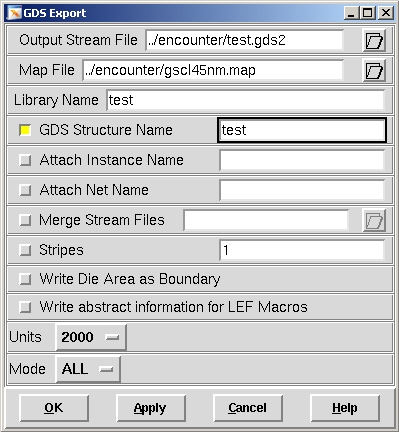Click the Attach Instance Name text field
The width and height of the screenshot is (399, 432).
tap(302, 160)
